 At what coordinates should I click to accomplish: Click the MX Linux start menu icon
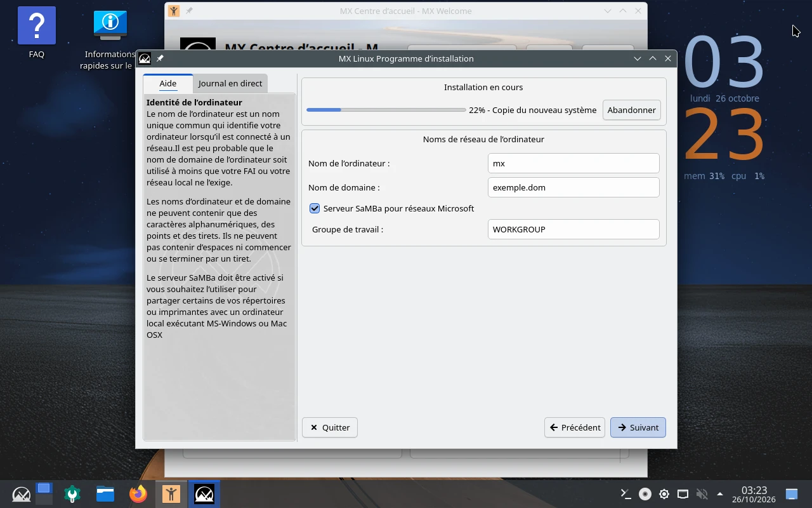[x=21, y=494]
